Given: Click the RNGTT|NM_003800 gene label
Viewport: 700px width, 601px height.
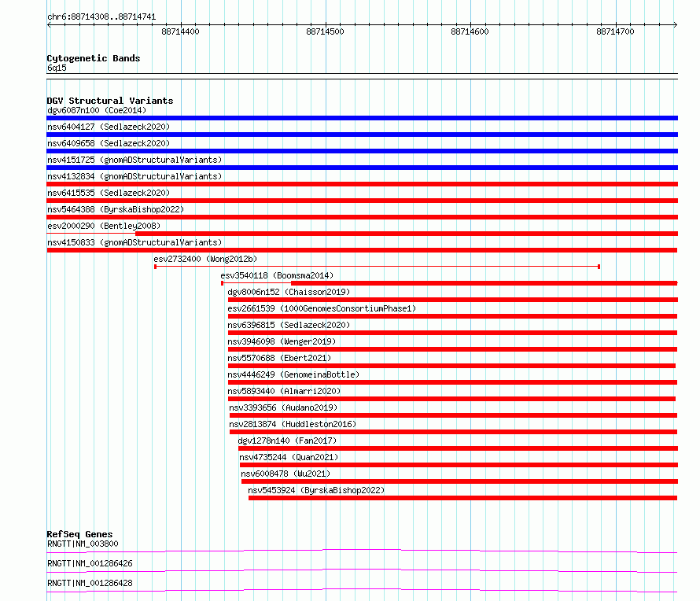Looking at the screenshot, I should (83, 544).
